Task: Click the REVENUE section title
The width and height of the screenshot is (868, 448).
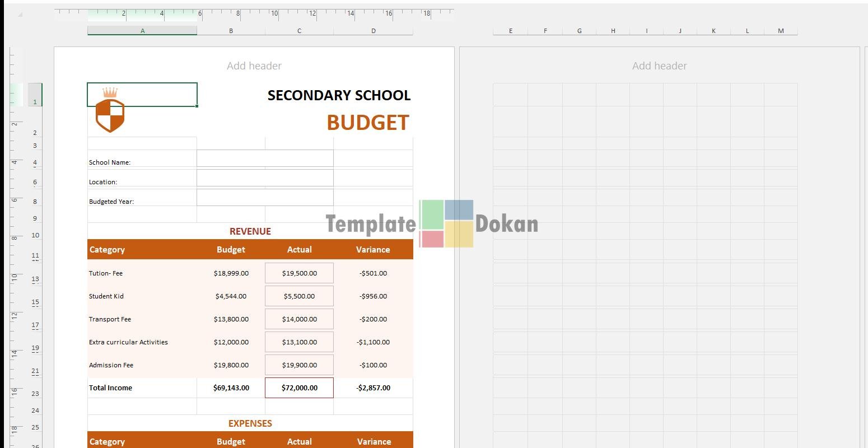Action: pyautogui.click(x=250, y=231)
